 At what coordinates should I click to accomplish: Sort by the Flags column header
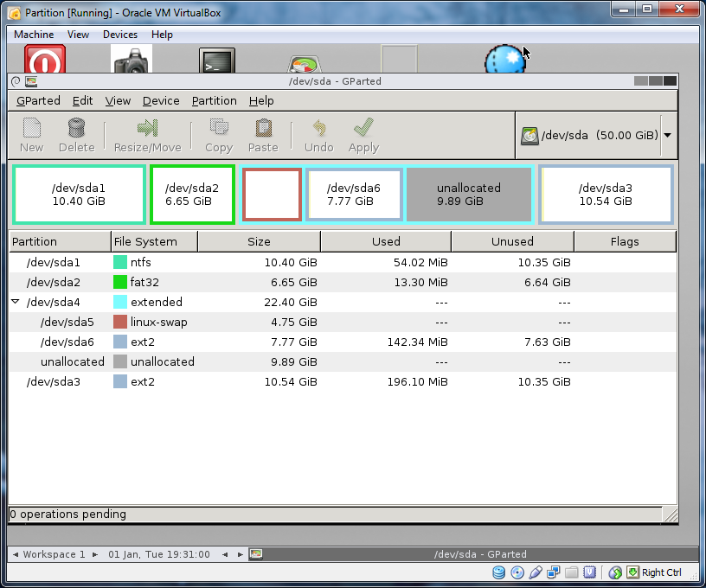(x=625, y=241)
